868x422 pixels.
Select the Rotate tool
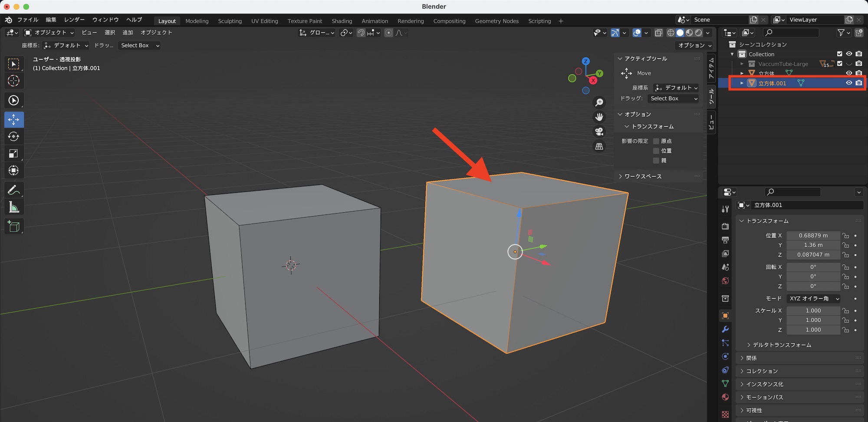pos(13,136)
